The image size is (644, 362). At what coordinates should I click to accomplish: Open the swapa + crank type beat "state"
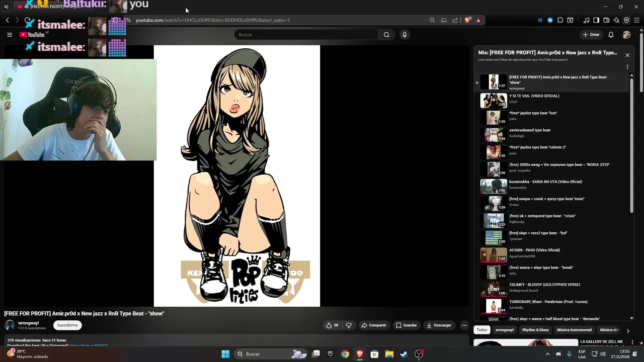pos(552,203)
